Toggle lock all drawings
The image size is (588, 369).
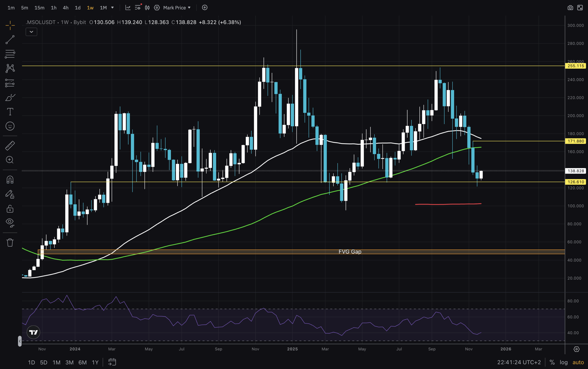point(10,209)
